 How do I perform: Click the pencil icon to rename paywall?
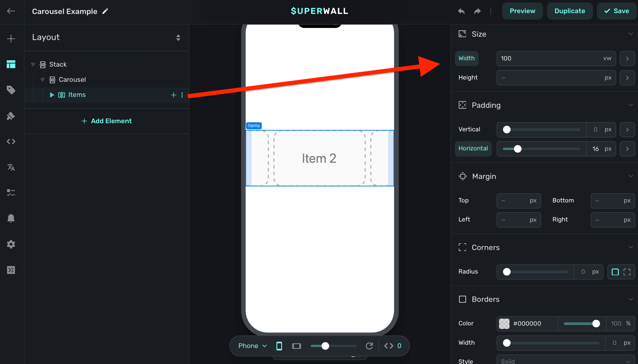(x=105, y=11)
